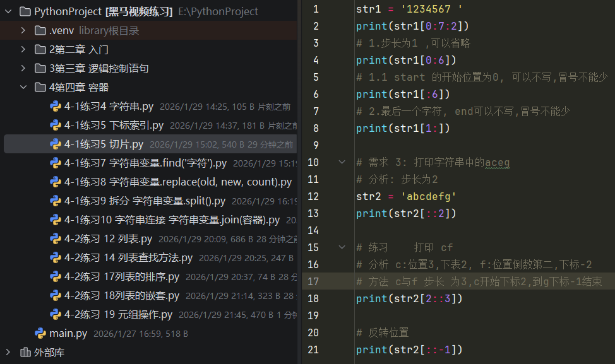The height and width of the screenshot is (364, 615).
Task: Click the Python icon beside 4-1练习10 join file
Action: (57, 220)
